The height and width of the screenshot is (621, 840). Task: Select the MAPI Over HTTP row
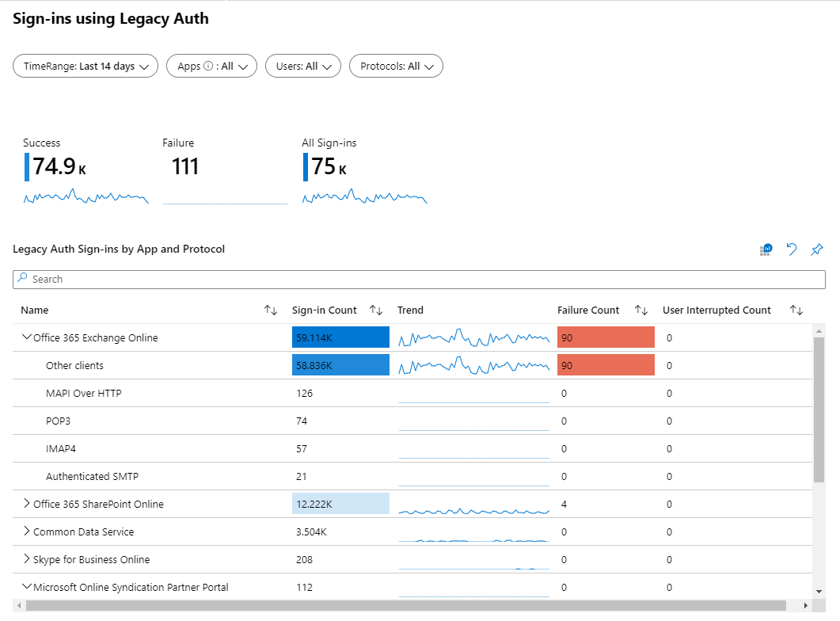(x=412, y=394)
